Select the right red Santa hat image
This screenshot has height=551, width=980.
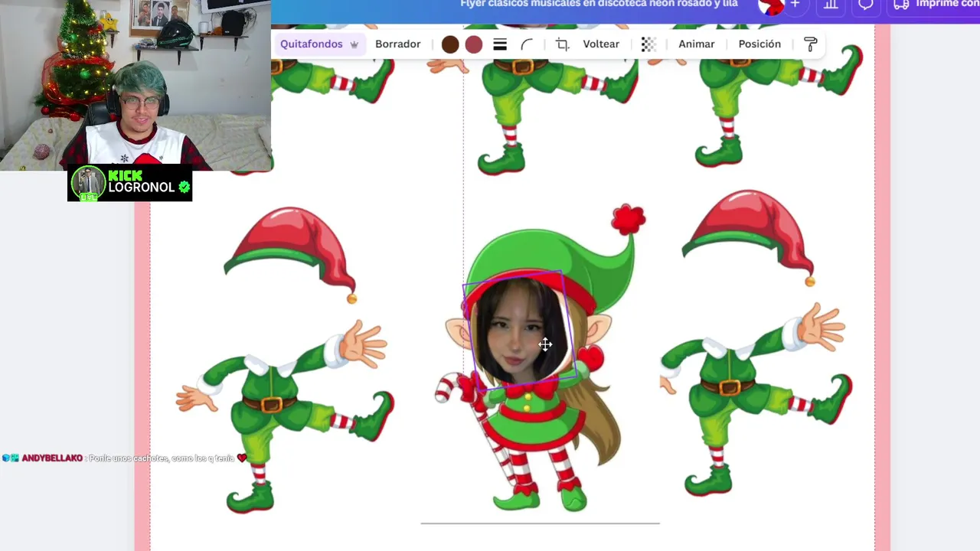749,239
